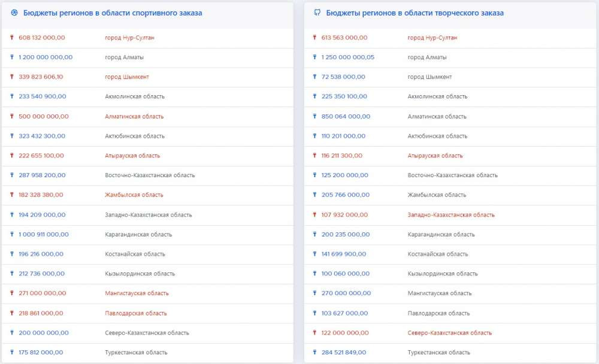Click tenge icon next to 1 250 000 000,05
Image resolution: width=599 pixels, height=364 pixels.
tap(314, 57)
